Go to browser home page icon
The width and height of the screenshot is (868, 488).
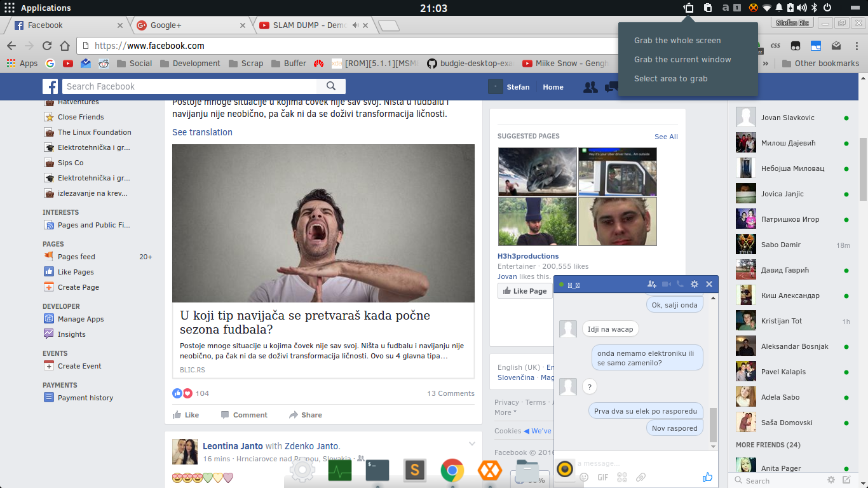[x=64, y=46]
